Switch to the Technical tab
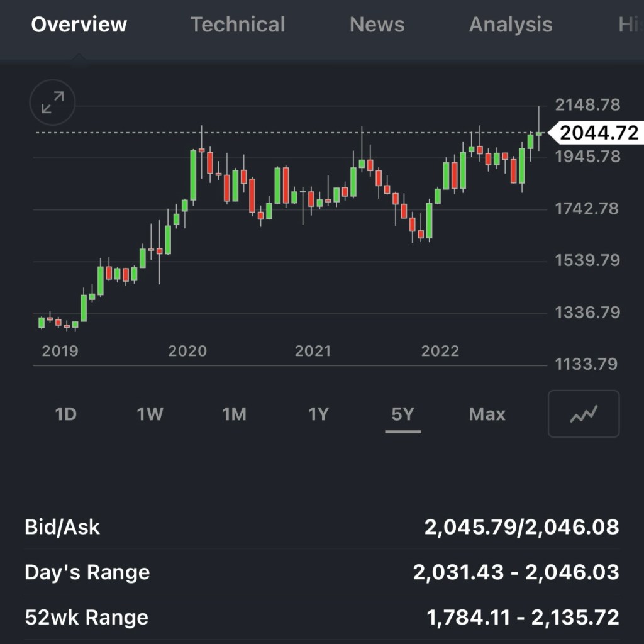Viewport: 644px width, 644px height. point(238,25)
